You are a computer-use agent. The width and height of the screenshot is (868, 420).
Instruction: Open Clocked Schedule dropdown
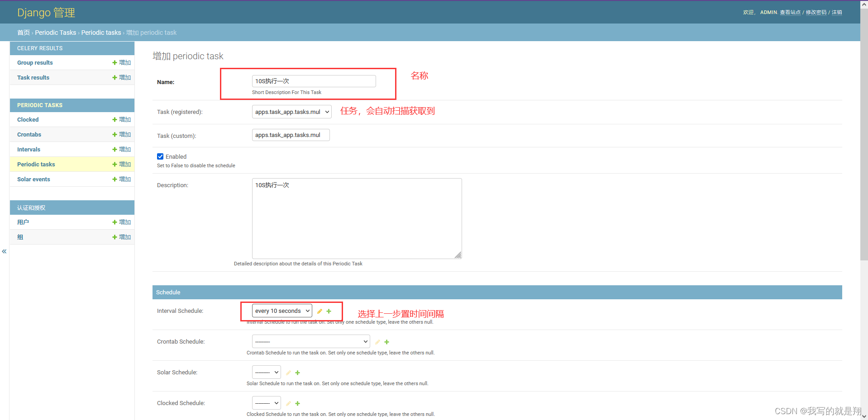267,403
